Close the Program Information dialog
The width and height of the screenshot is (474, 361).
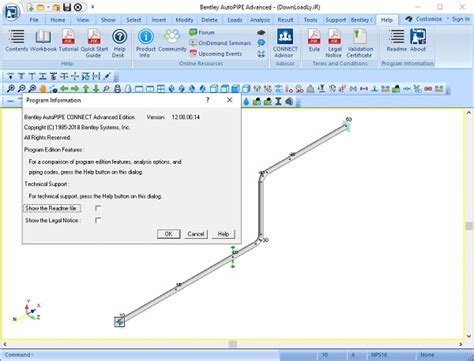tap(230, 100)
